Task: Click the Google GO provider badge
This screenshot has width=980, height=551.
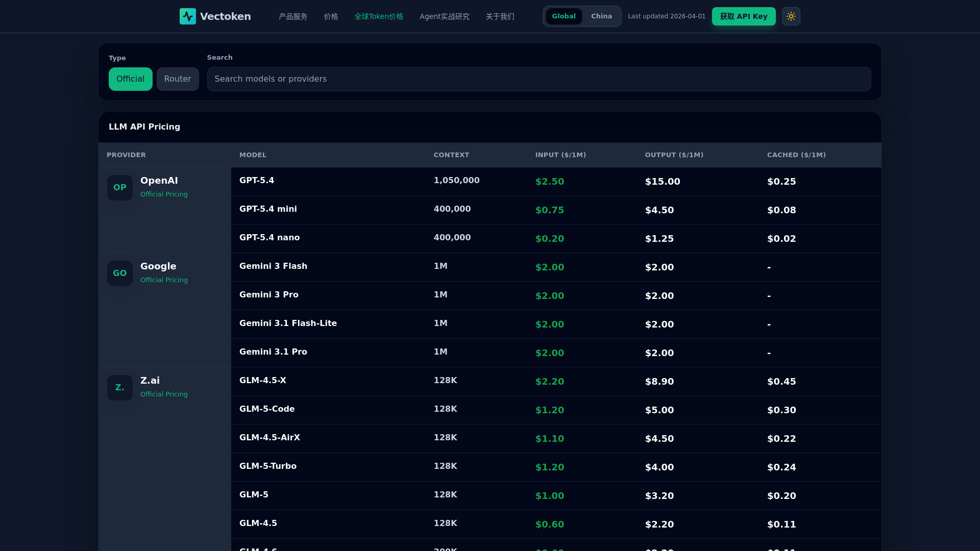Action: pos(120,273)
